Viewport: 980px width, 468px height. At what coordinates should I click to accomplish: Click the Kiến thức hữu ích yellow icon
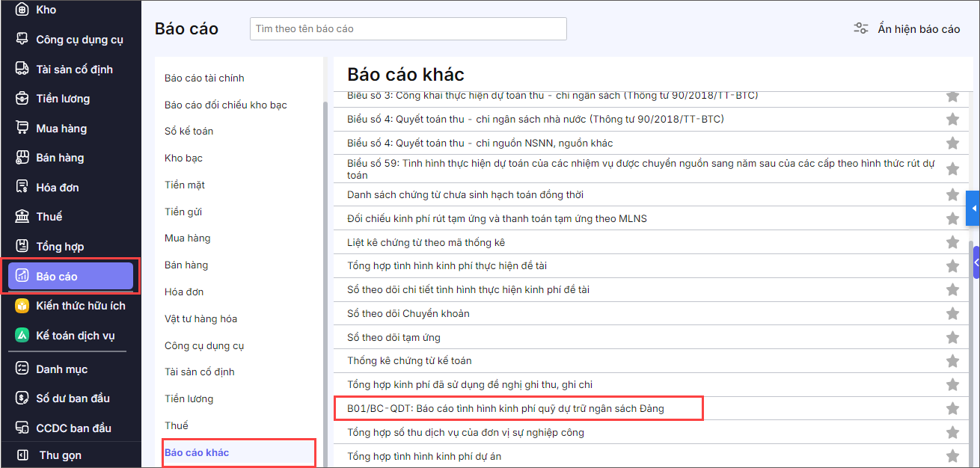[x=22, y=306]
